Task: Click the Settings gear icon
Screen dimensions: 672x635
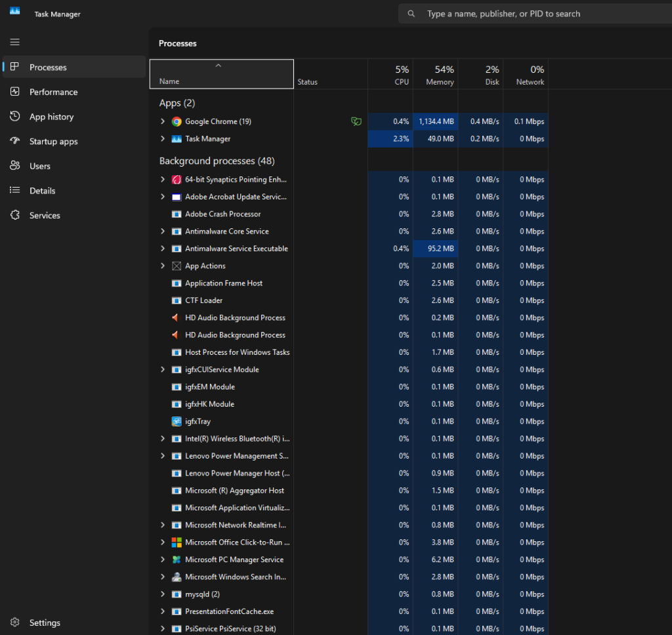Action: [x=14, y=623]
